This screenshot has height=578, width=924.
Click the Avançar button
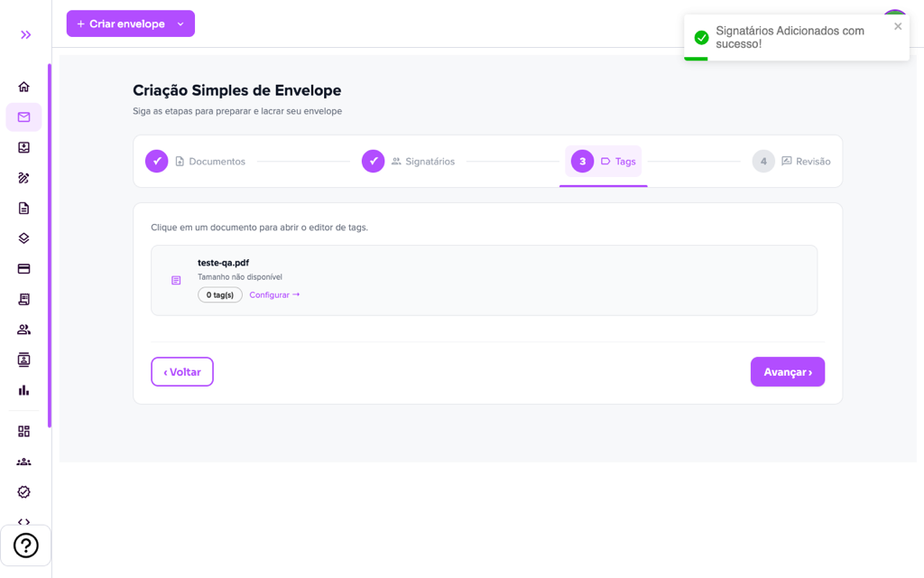pos(787,371)
